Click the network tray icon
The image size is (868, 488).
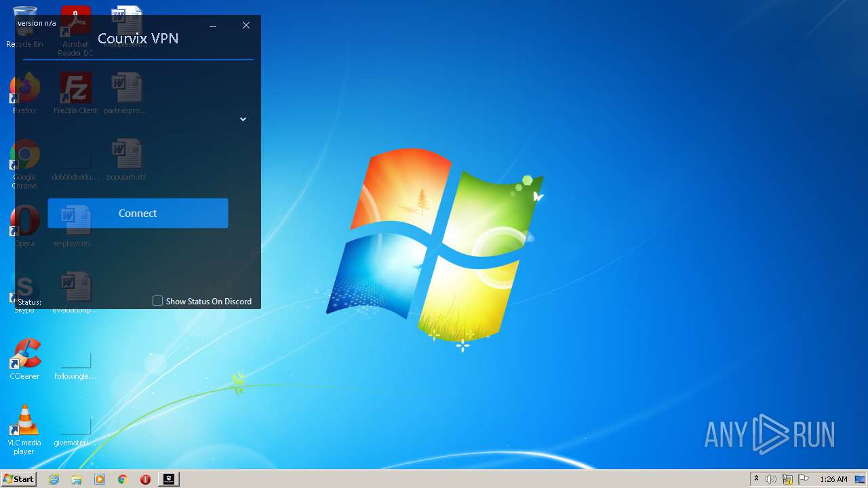tap(787, 479)
